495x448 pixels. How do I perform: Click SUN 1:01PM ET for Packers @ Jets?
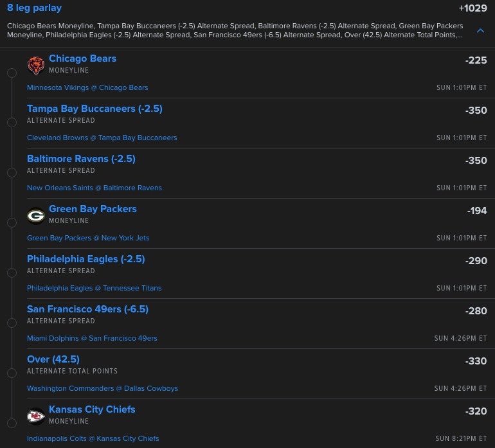pos(462,238)
